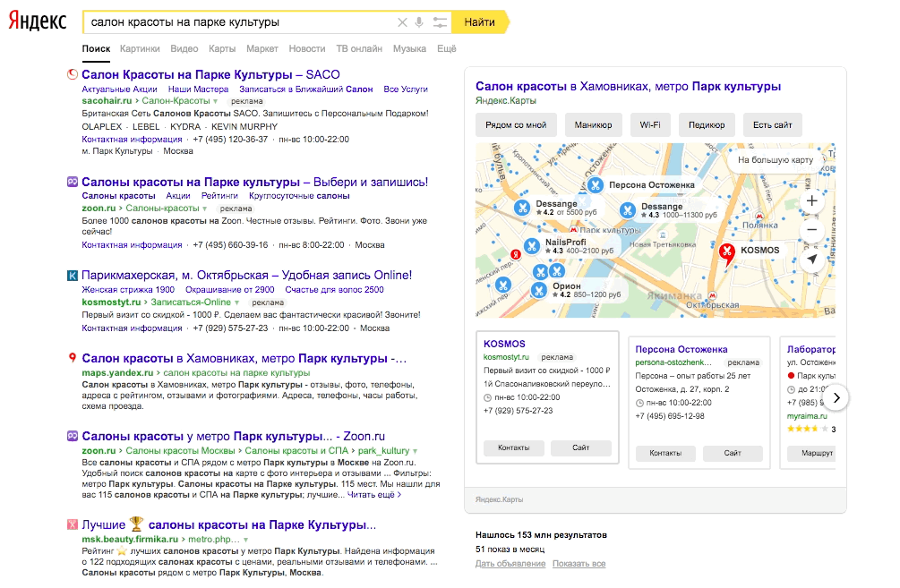Open KOSMOS card Контакты button
Viewport: 900px width, 588px height.
point(514,447)
